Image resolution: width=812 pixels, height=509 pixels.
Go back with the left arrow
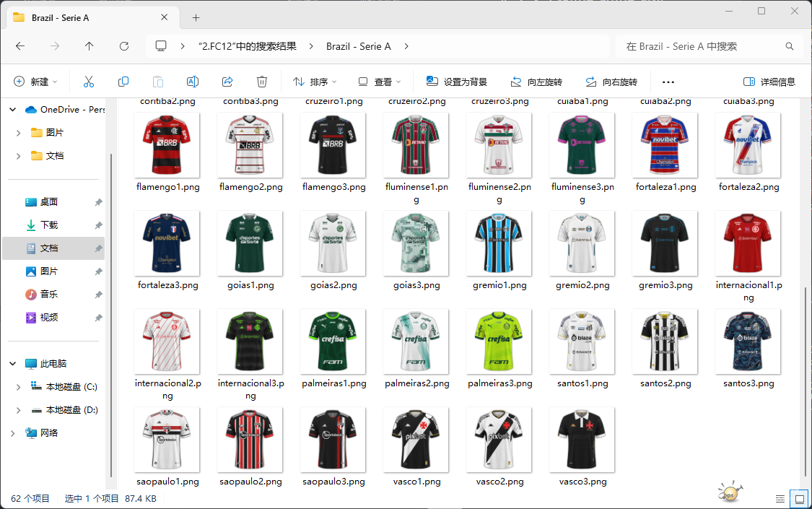(20, 46)
